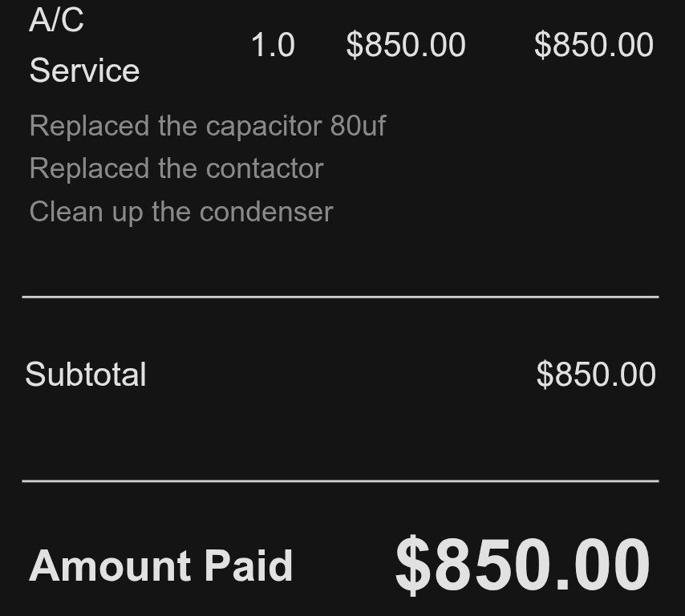Select the Subtotal amount $850.00
The image size is (685, 616).
pos(596,375)
